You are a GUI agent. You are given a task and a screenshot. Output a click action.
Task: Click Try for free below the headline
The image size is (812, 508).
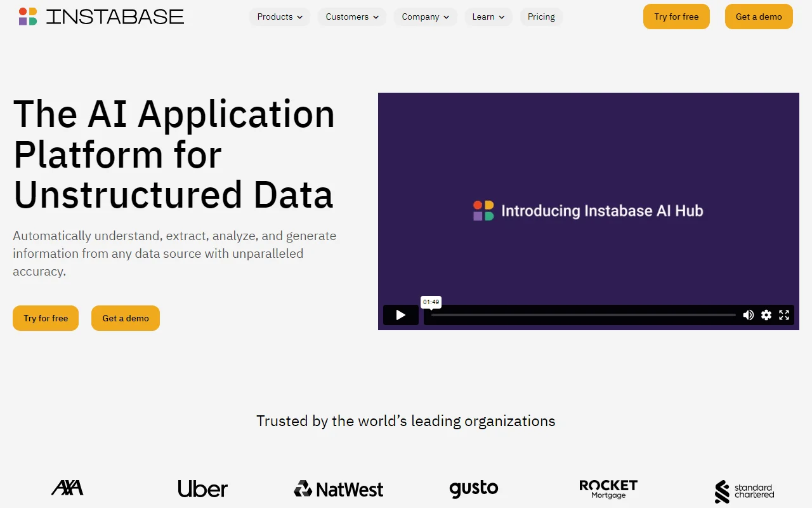46,318
